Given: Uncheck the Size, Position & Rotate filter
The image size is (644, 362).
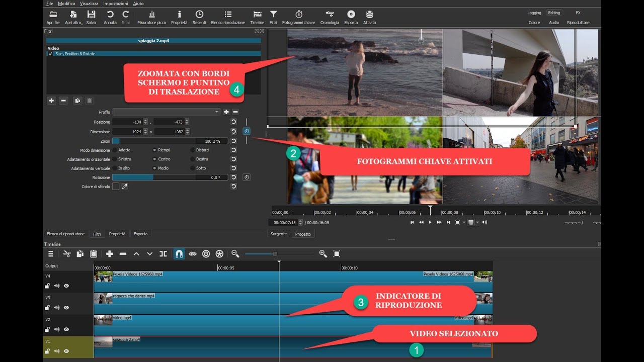Looking at the screenshot, I should click(50, 54).
